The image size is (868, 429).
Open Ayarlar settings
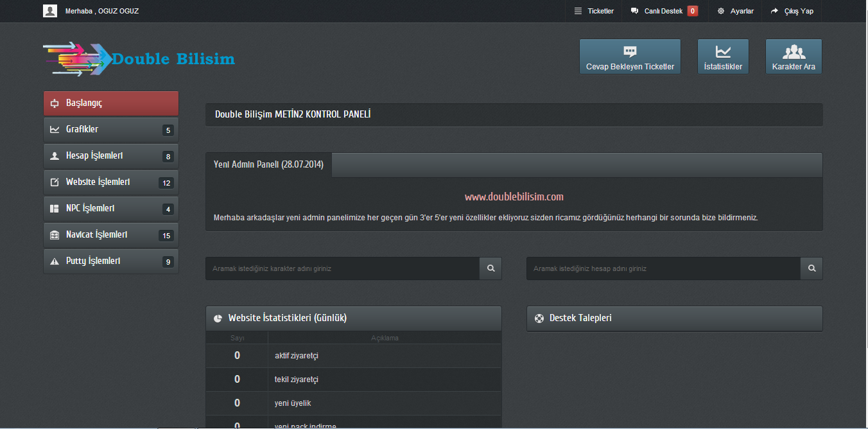tap(735, 11)
